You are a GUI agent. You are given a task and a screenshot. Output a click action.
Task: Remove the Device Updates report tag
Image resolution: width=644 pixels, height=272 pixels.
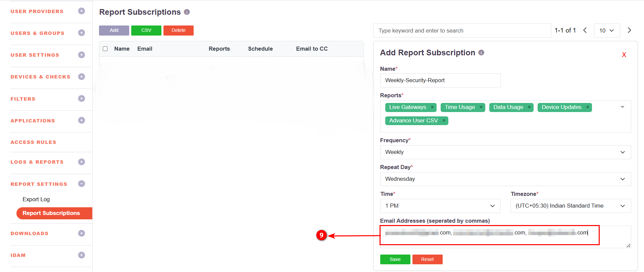(588, 107)
